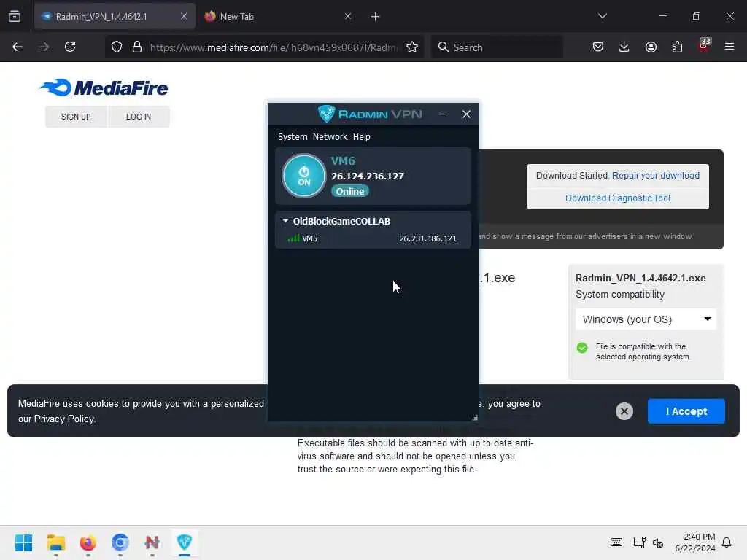Reload the MediaFire page
This screenshot has width=747, height=560.
70,47
